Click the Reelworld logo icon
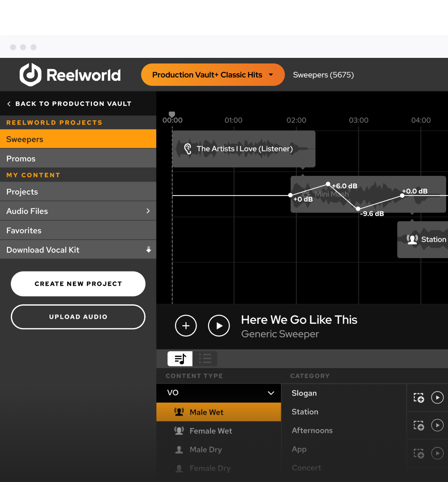The image size is (448, 482). click(30, 75)
